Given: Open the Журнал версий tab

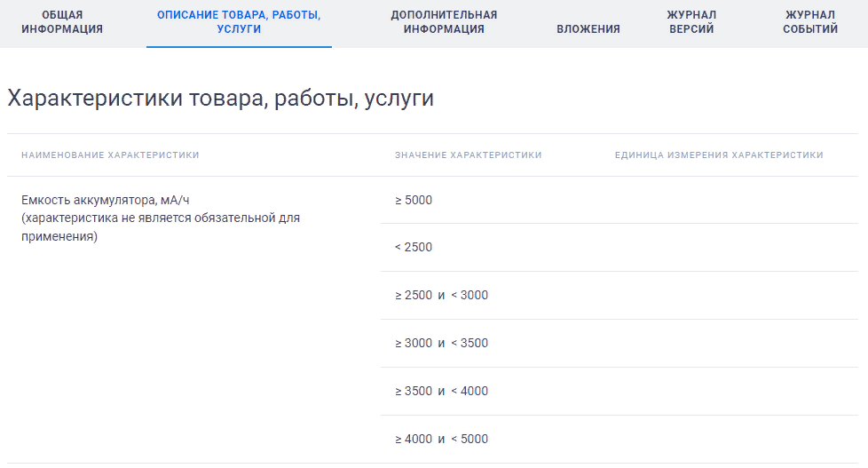Looking at the screenshot, I should (691, 22).
